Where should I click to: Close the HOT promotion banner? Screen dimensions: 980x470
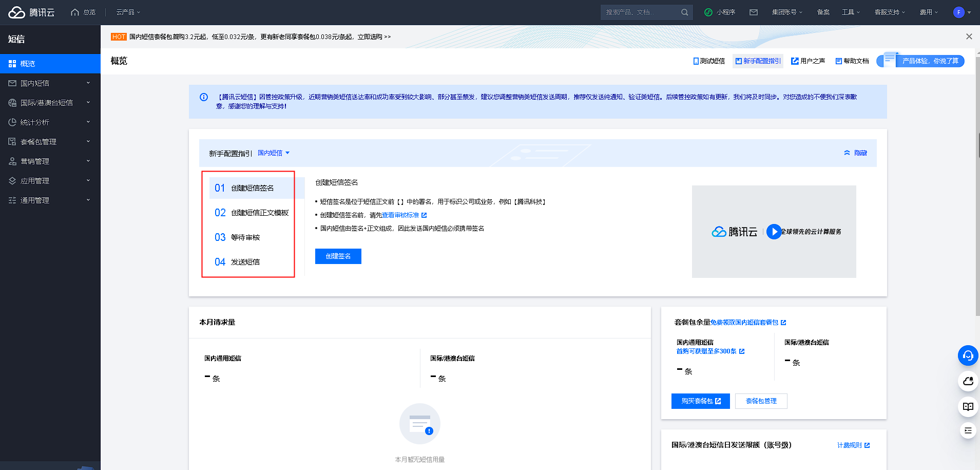(969, 36)
